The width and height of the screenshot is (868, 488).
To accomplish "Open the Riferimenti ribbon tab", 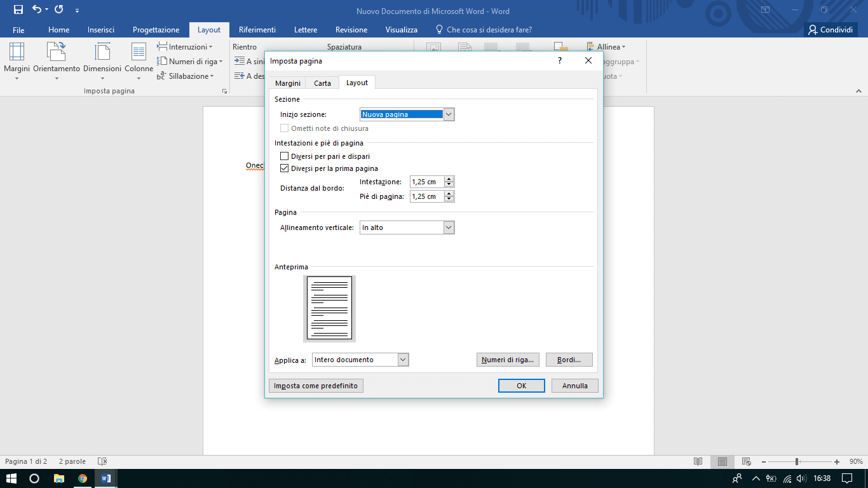I will click(x=257, y=29).
